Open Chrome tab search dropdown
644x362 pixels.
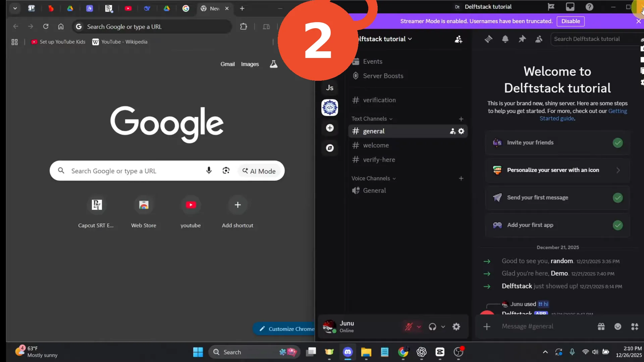click(15, 8)
